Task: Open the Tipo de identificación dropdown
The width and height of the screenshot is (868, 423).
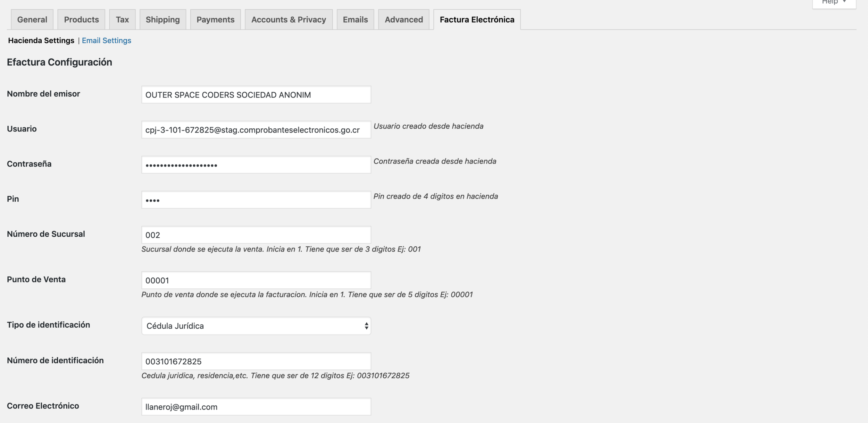Action: coord(256,326)
